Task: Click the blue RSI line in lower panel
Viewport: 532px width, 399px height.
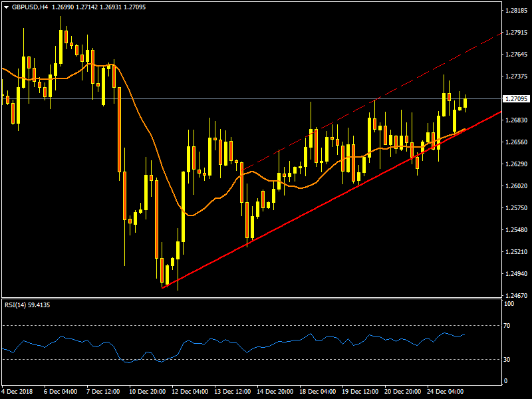Action: (199, 342)
